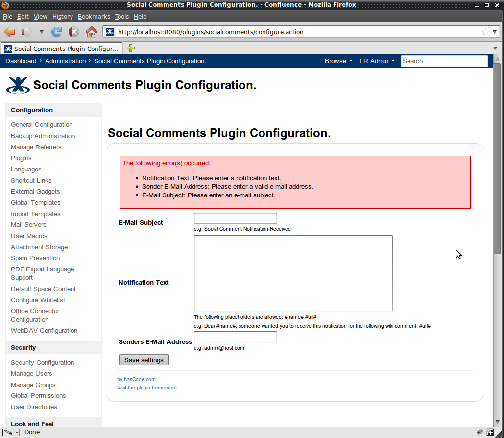Image resolution: width=504 pixels, height=438 pixels.
Task: Click the green plus icon to open a new tab
Action: [x=130, y=48]
